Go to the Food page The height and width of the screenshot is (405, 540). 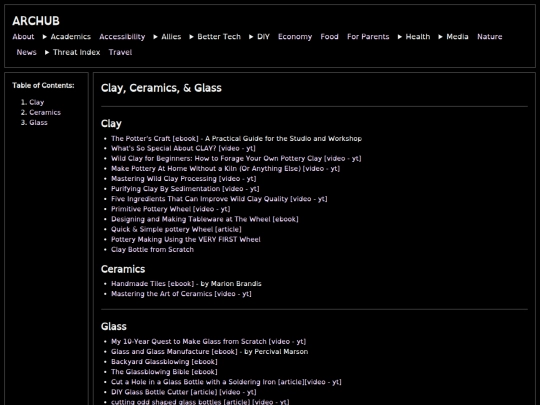(329, 37)
